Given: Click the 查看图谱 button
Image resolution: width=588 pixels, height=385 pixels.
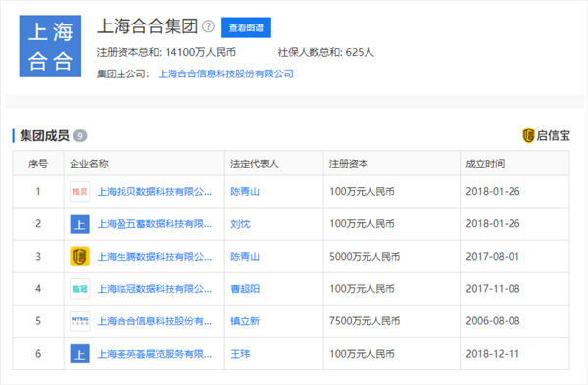Looking at the screenshot, I should [x=246, y=27].
